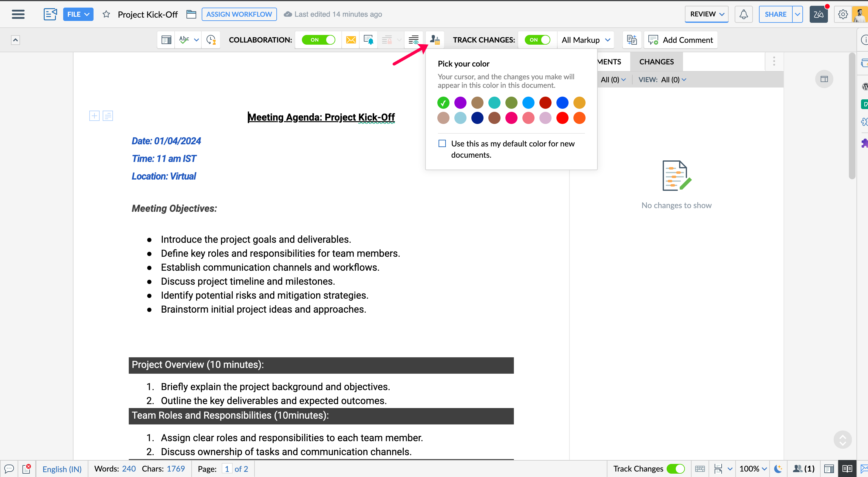Click the envelope email collaborators icon

coord(351,40)
